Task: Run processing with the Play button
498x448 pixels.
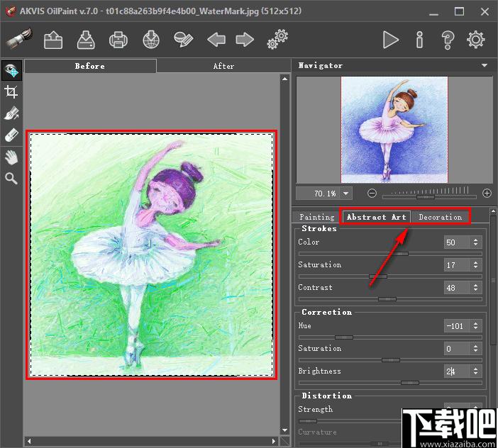Action: pos(391,40)
